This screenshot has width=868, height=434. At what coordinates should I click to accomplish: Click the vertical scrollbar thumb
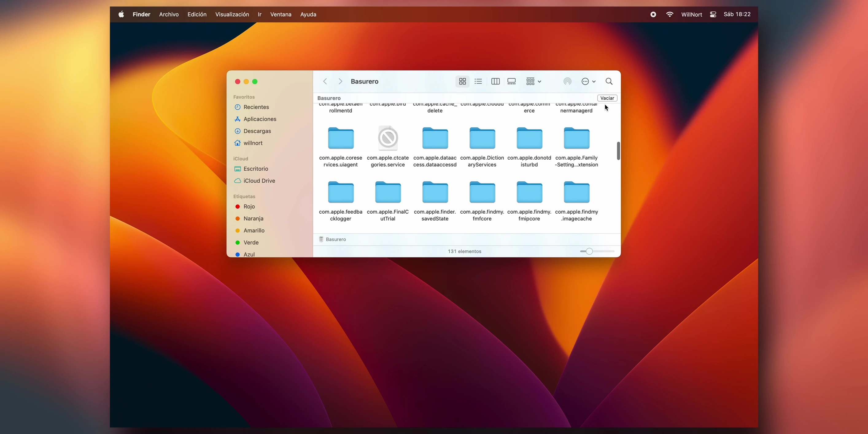point(618,151)
